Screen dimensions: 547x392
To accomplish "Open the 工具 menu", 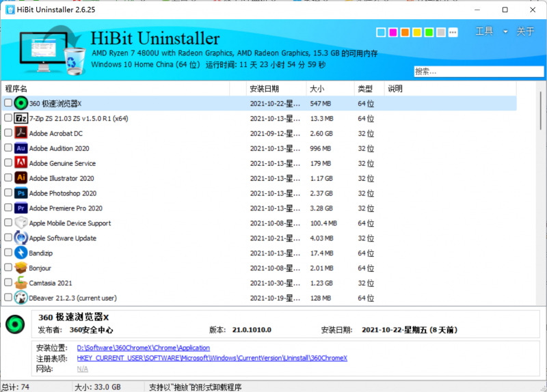I will click(484, 31).
